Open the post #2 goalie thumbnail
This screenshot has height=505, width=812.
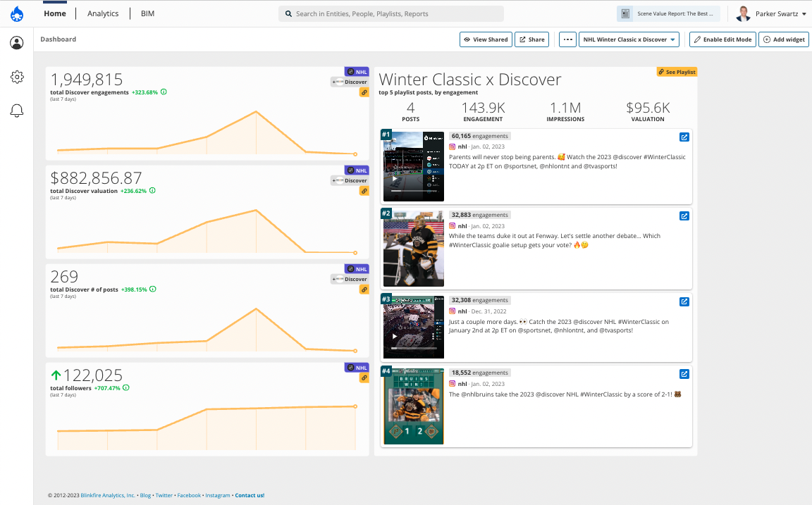click(413, 249)
